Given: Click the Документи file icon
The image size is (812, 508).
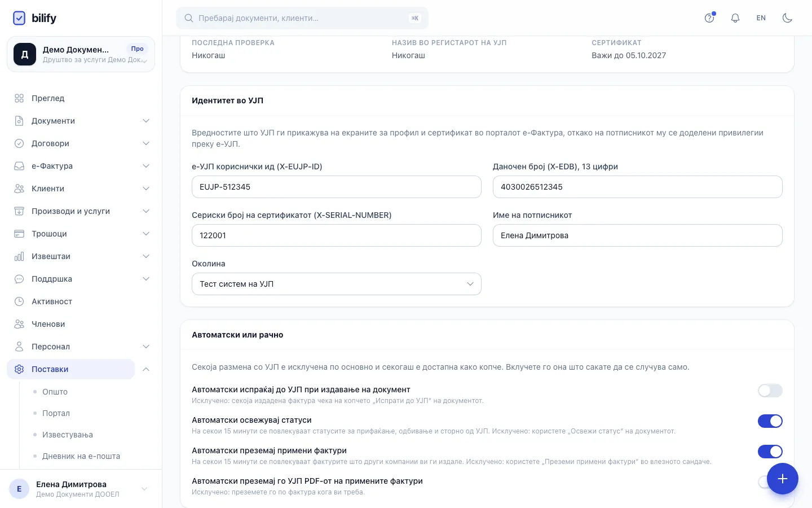Looking at the screenshot, I should (19, 121).
